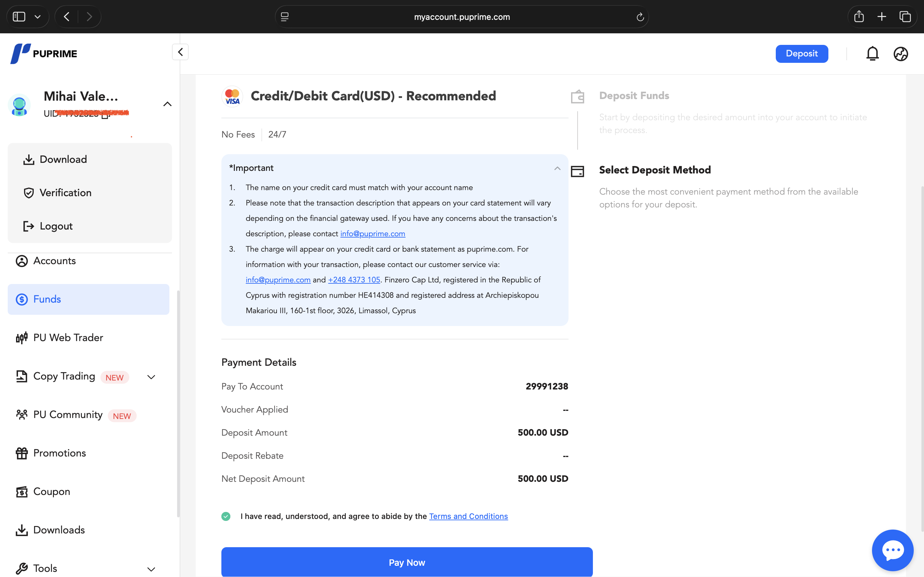The height and width of the screenshot is (577, 924).
Task: Collapse the sidebar with the arrow button
Action: 180,52
